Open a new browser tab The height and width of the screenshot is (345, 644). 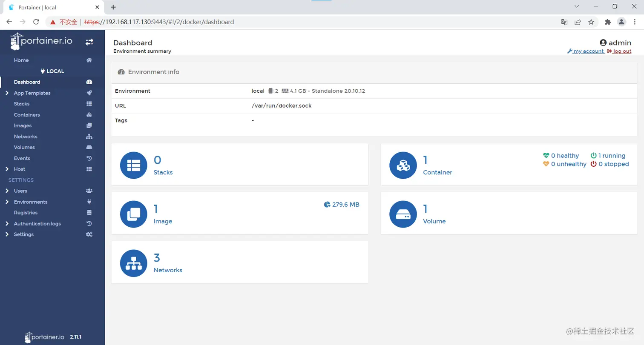[x=113, y=7]
